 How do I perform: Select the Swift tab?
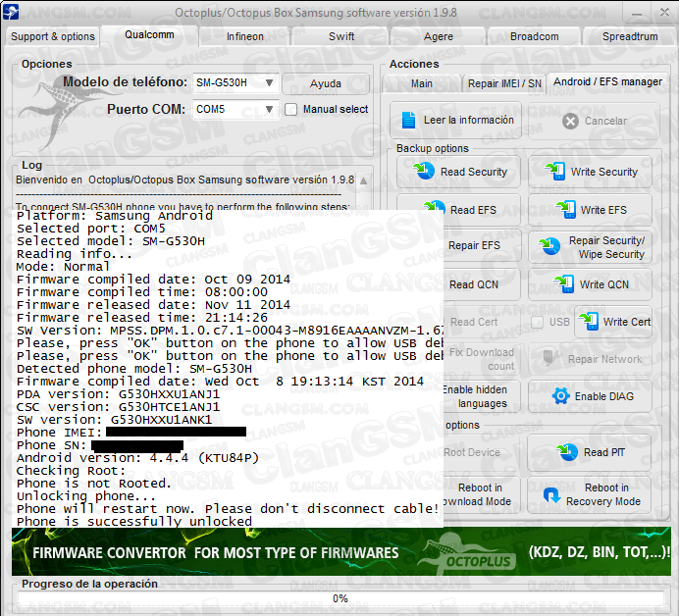click(x=341, y=37)
